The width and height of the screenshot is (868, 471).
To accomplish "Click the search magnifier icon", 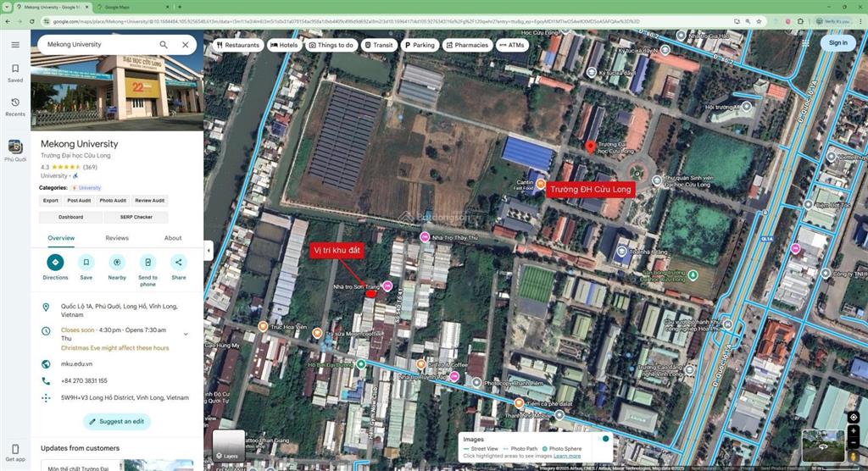I will [x=164, y=44].
